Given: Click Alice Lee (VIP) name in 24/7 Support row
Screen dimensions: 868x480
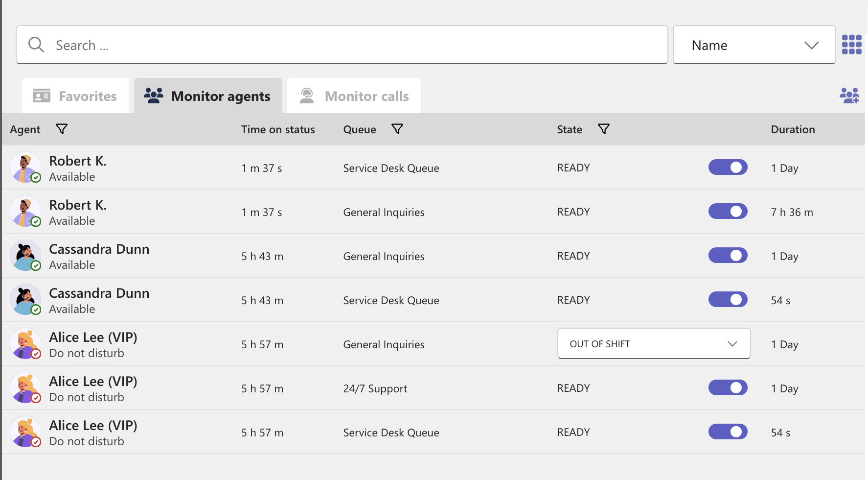Looking at the screenshot, I should coord(93,381).
